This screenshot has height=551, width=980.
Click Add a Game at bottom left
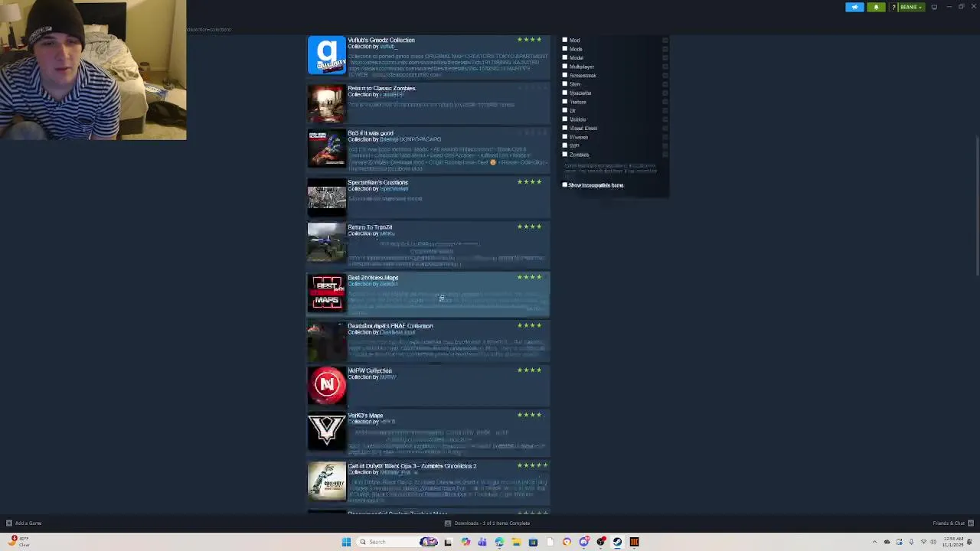pos(24,523)
